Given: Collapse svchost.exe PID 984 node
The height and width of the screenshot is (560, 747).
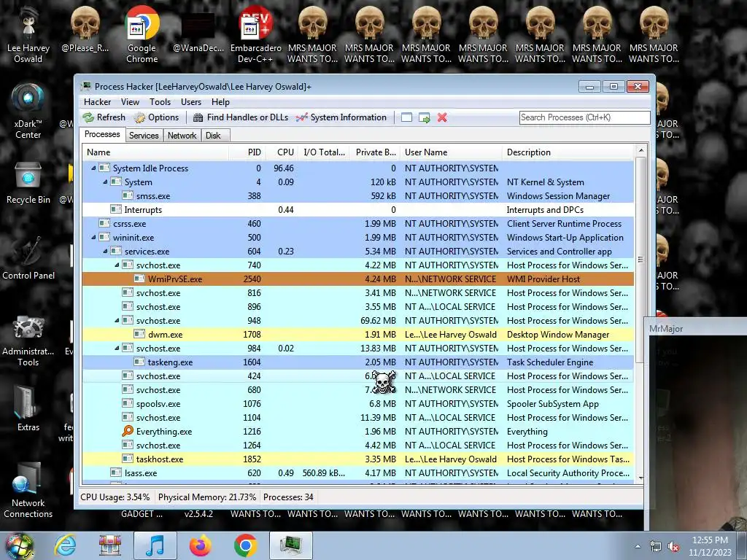Looking at the screenshot, I should click(117, 348).
